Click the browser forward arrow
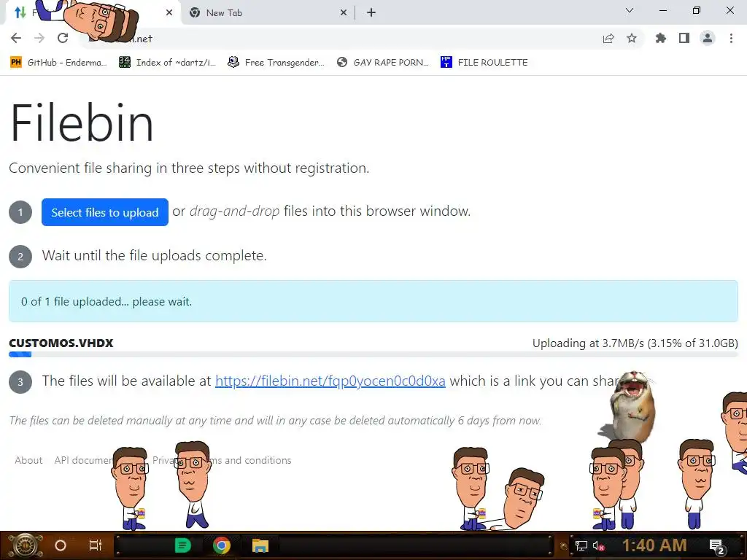747x560 pixels. tap(39, 38)
